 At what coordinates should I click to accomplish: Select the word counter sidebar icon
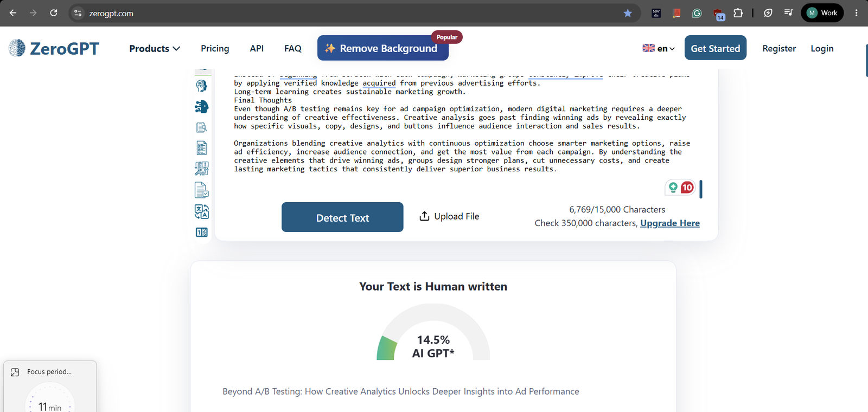[201, 232]
